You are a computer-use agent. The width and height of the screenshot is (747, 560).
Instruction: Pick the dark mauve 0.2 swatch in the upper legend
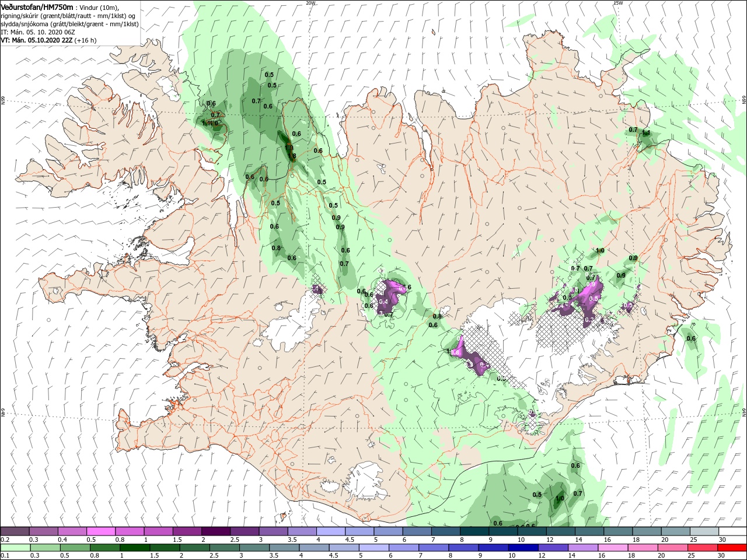(x=15, y=531)
